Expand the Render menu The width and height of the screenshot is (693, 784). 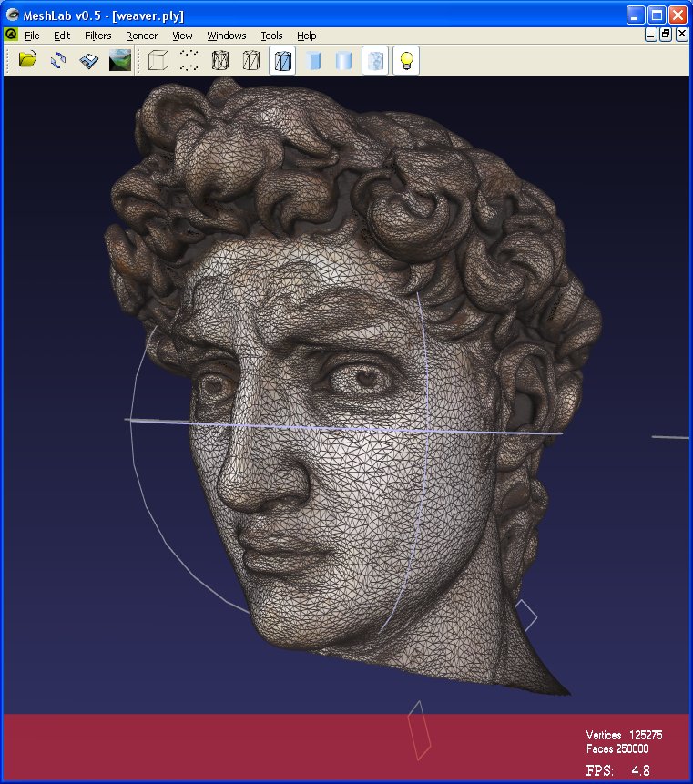pyautogui.click(x=141, y=36)
